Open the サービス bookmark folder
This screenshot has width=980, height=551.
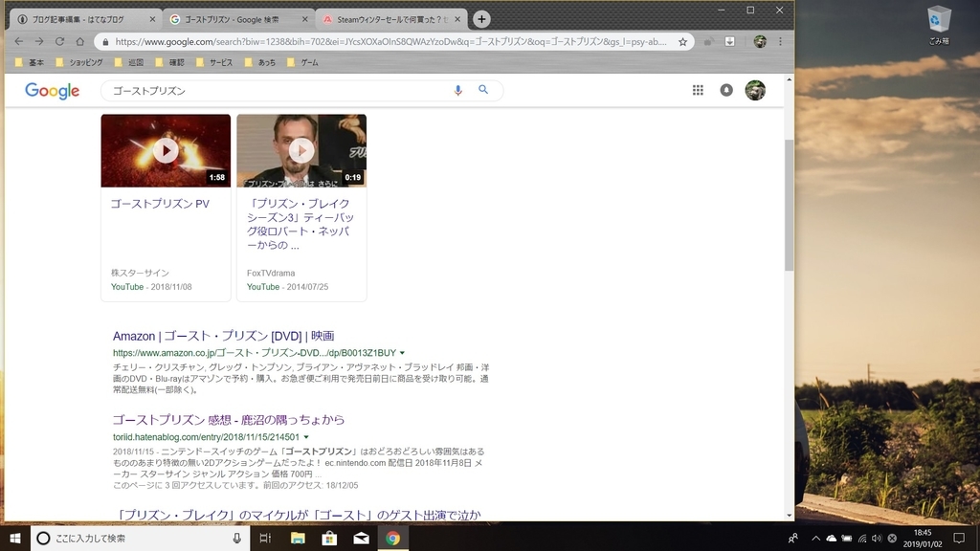pyautogui.click(x=214, y=62)
